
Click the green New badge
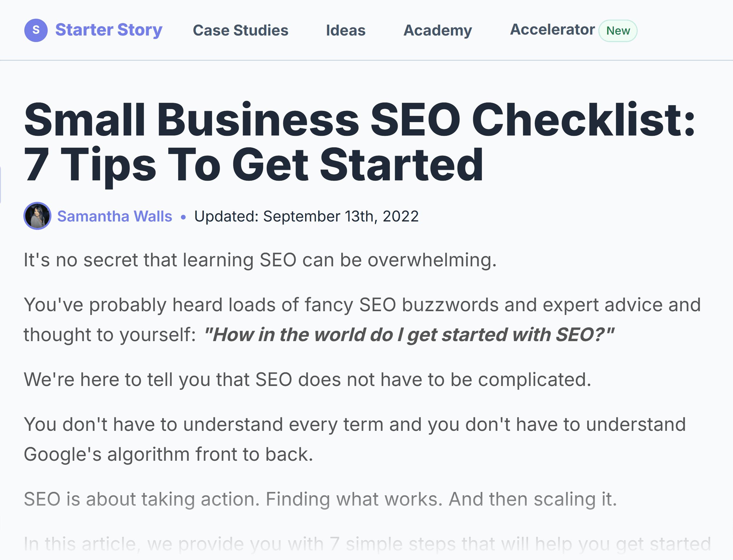(x=617, y=31)
